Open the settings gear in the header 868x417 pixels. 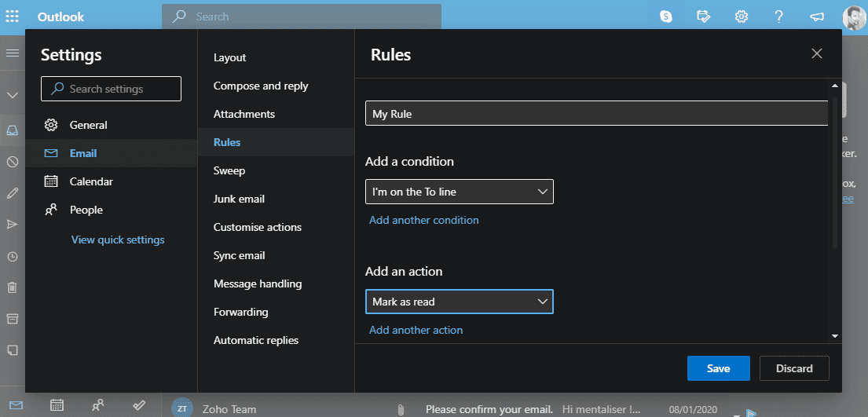pyautogui.click(x=742, y=16)
